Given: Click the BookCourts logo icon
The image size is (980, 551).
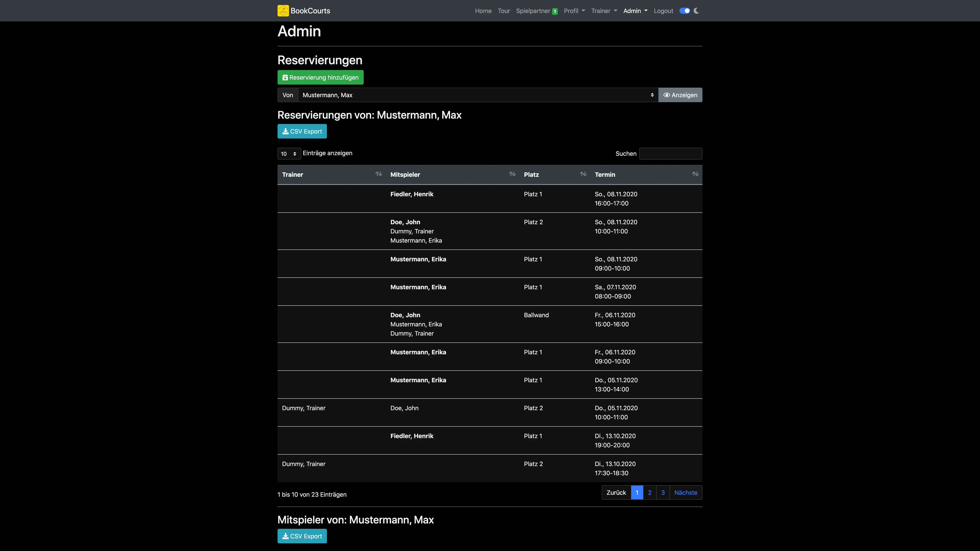Looking at the screenshot, I should pos(283,11).
